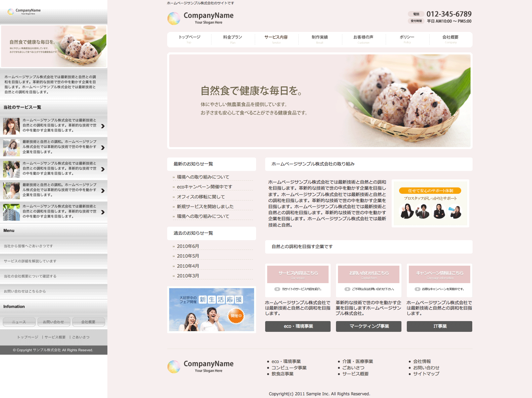Open the ecoキャンペーン開催中です news link

point(204,187)
